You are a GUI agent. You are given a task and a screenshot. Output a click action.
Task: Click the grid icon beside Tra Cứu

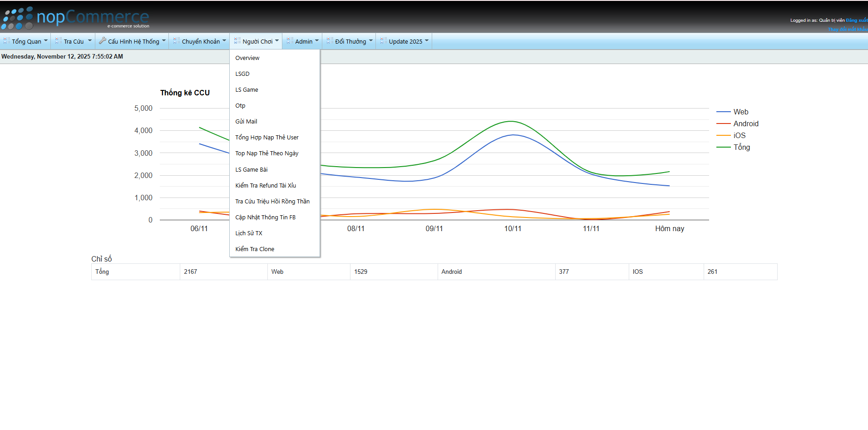point(59,41)
